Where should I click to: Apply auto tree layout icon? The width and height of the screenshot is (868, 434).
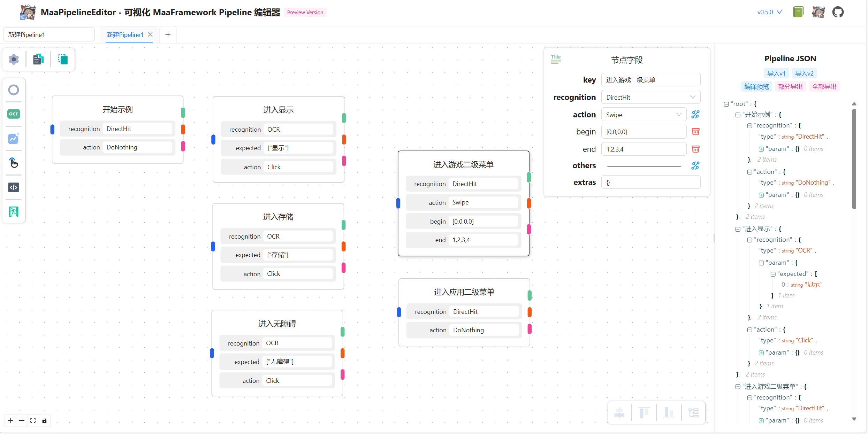(693, 413)
